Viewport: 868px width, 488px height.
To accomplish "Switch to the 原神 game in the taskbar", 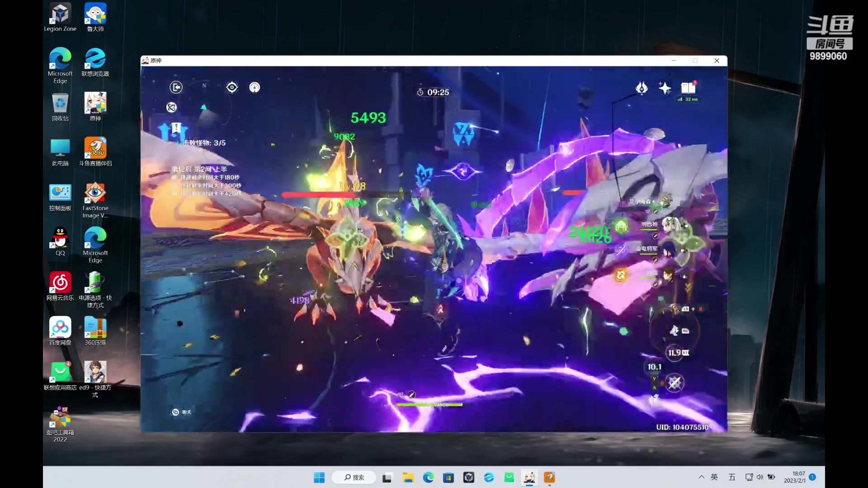I will 529,478.
